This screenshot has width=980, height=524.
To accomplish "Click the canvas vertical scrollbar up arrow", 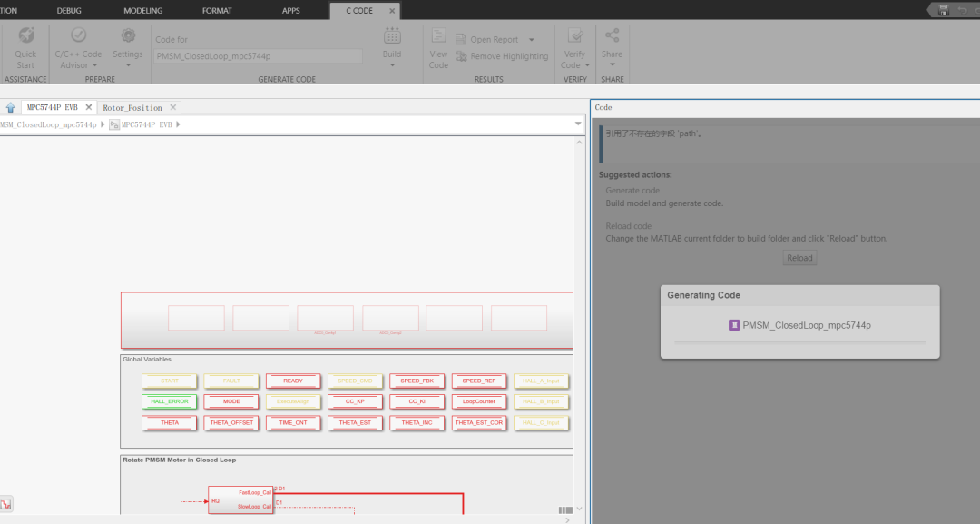I will 579,143.
